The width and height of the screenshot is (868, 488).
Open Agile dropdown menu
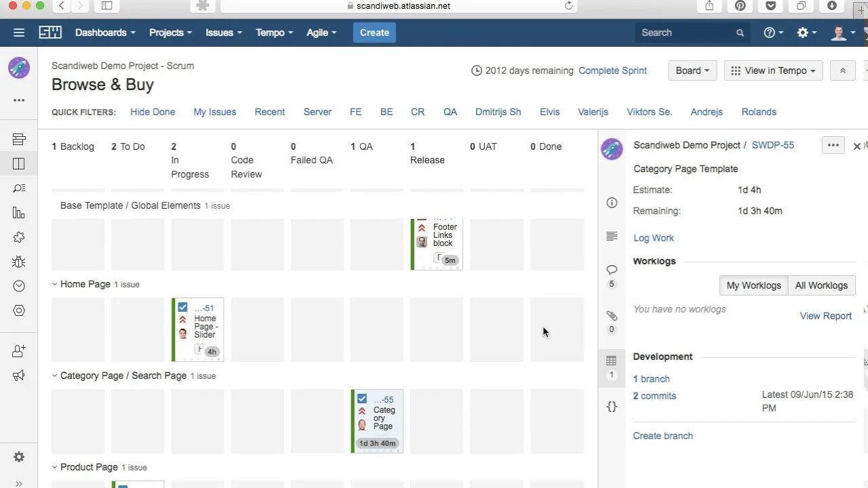pos(321,33)
